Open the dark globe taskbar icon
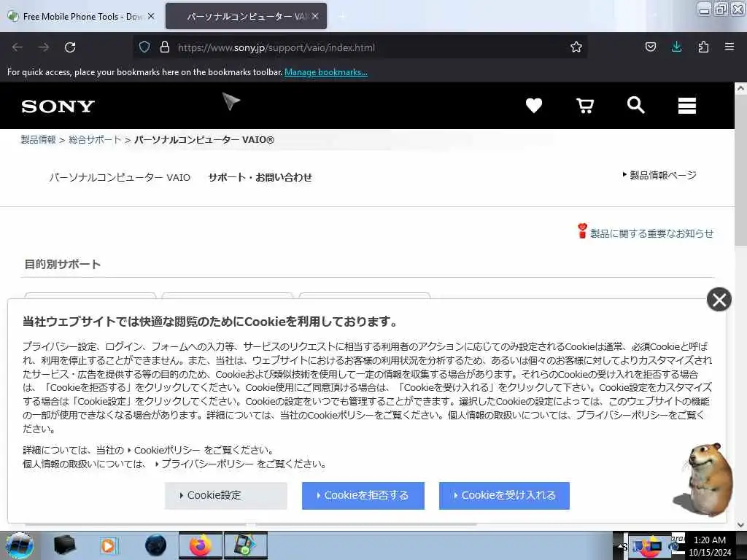747x560 pixels. [x=155, y=545]
